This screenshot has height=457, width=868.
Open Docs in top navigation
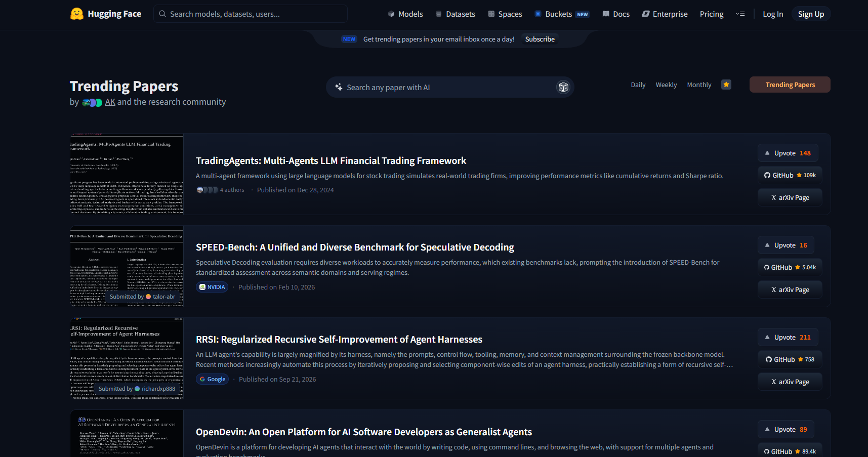pos(616,14)
